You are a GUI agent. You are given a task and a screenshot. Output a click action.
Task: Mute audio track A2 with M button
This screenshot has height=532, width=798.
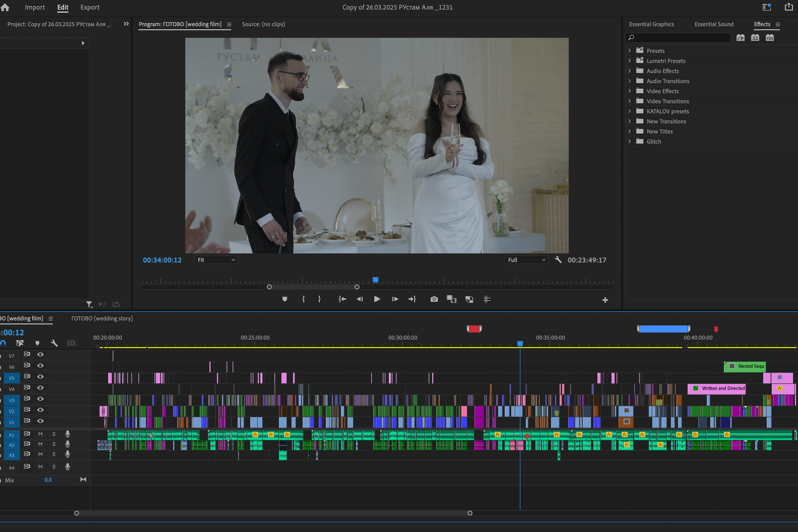point(41,445)
